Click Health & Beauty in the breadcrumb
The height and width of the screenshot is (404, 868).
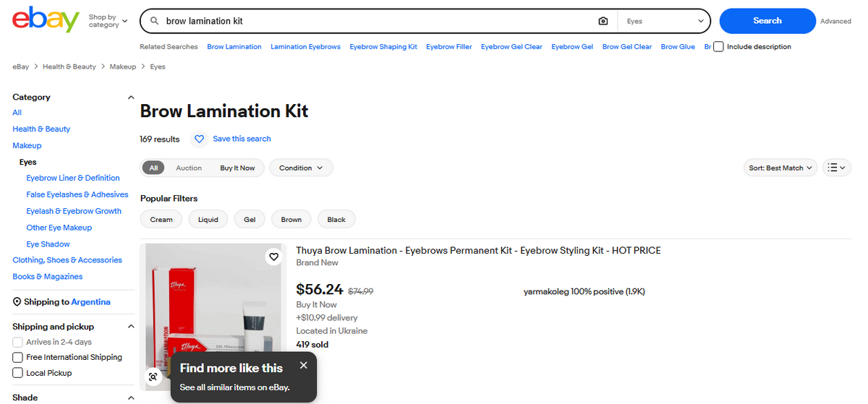coord(69,66)
